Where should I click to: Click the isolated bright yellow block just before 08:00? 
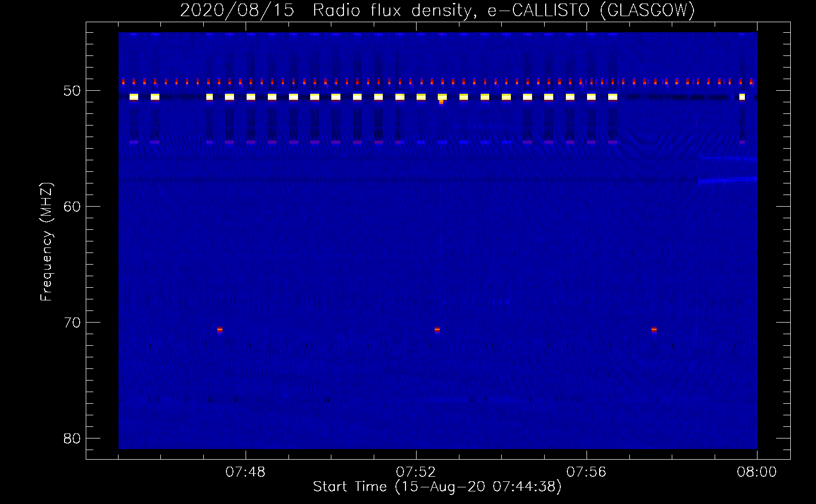click(x=742, y=97)
